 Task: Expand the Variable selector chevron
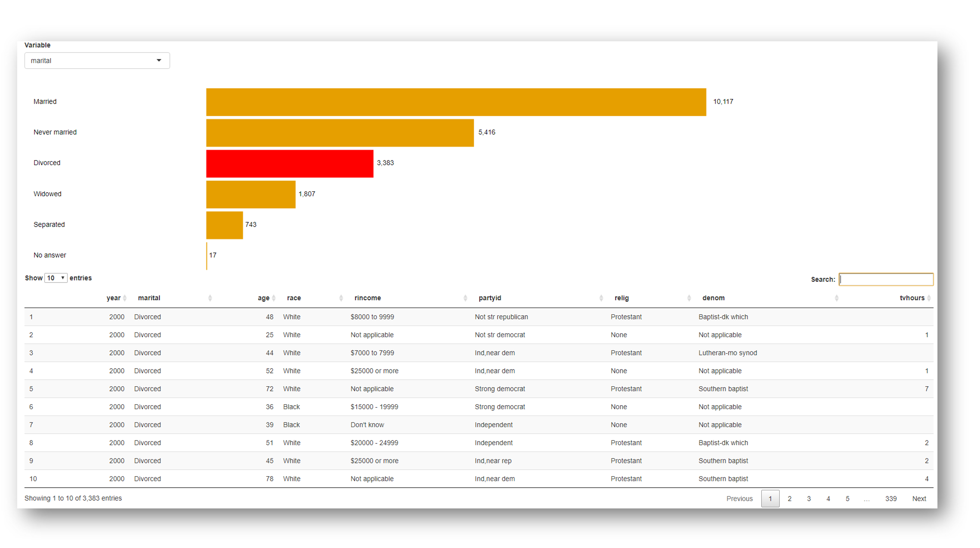coord(159,60)
